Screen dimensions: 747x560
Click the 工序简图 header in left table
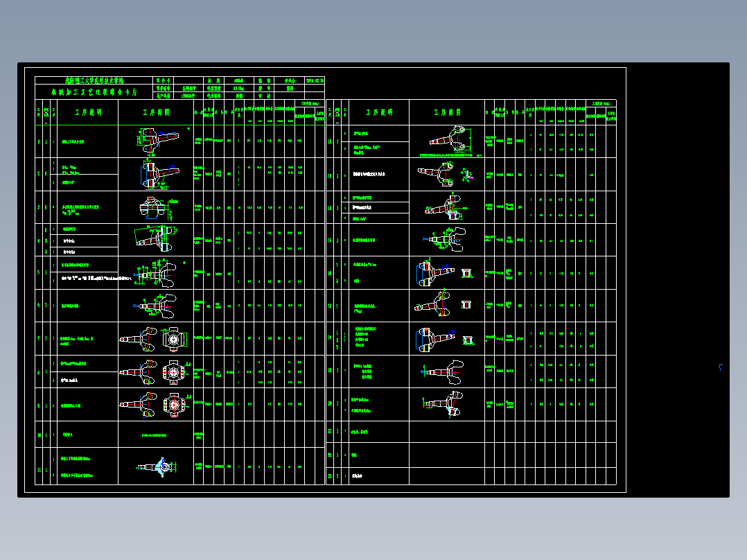point(157,112)
